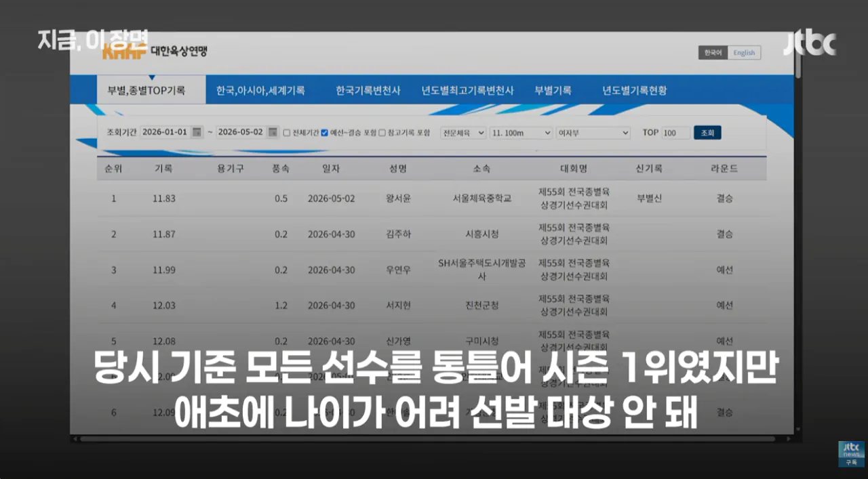Click the 조회기간 label
Image resolution: width=868 pixels, height=479 pixels.
click(121, 133)
